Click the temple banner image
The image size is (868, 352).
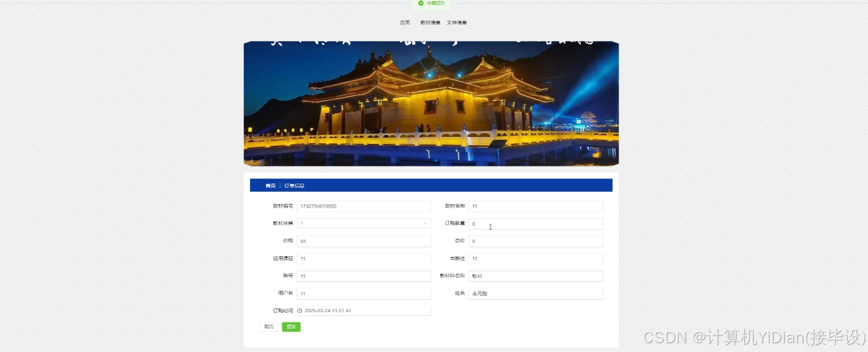(431, 103)
